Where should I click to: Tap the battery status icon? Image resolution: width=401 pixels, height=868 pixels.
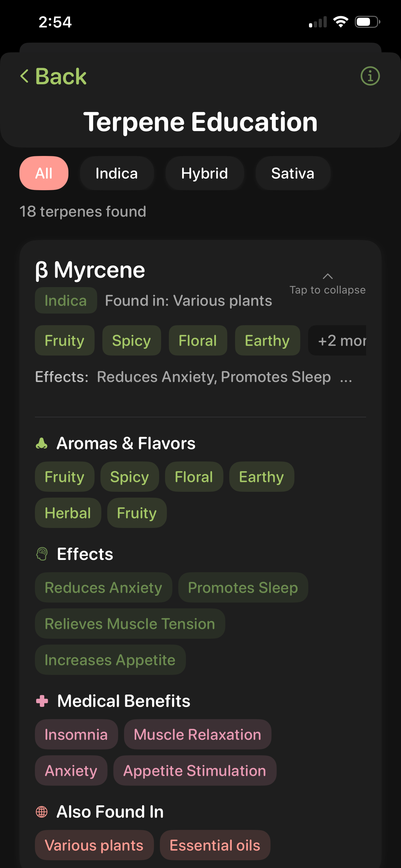click(367, 22)
